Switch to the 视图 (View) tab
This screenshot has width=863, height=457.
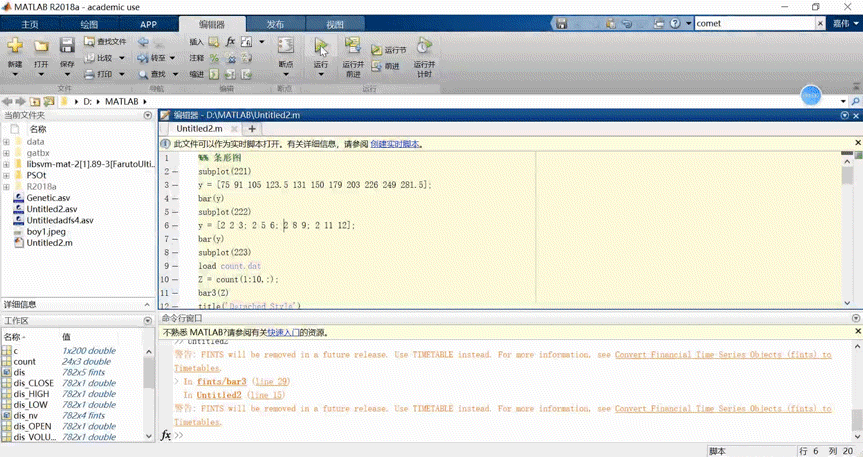pyautogui.click(x=335, y=24)
